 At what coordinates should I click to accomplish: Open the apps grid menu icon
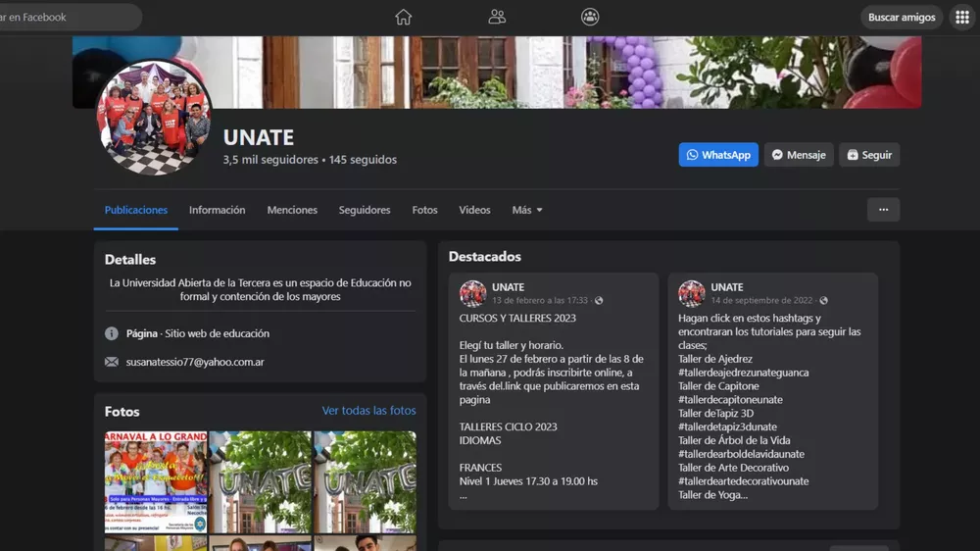pos(961,17)
